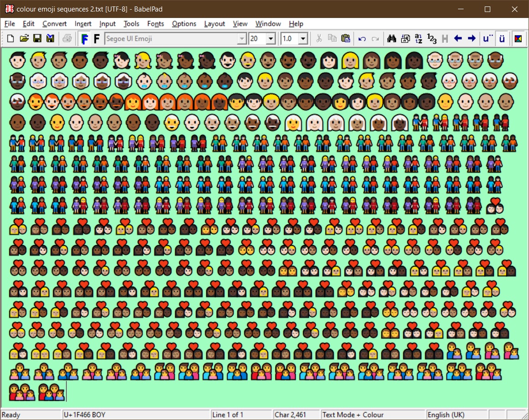Click the blue right arrow icon
This screenshot has height=420, width=529.
[x=472, y=38]
